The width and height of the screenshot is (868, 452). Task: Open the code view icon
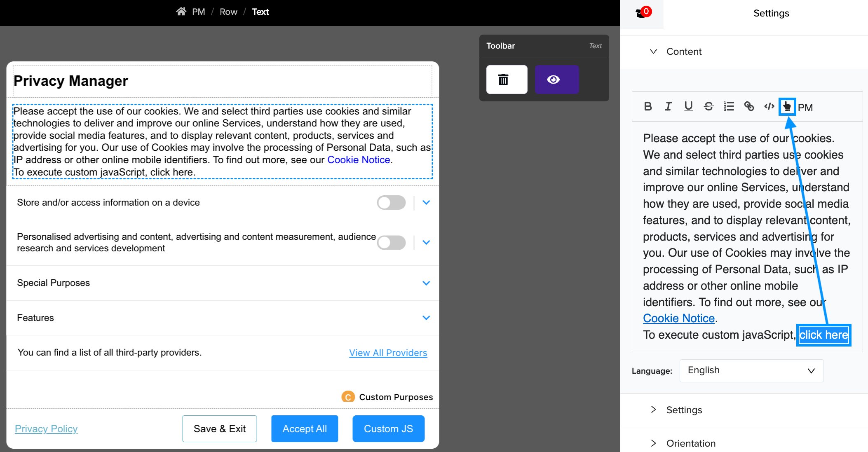[769, 107]
